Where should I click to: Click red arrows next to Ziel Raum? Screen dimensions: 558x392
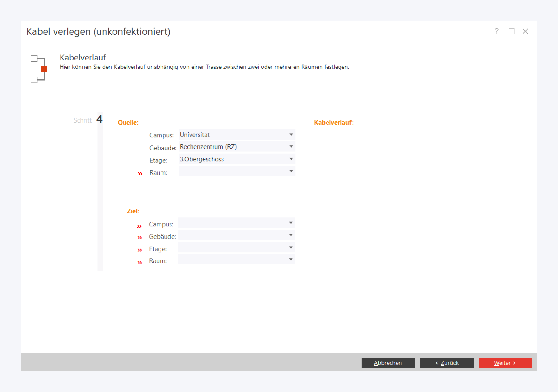coord(139,263)
